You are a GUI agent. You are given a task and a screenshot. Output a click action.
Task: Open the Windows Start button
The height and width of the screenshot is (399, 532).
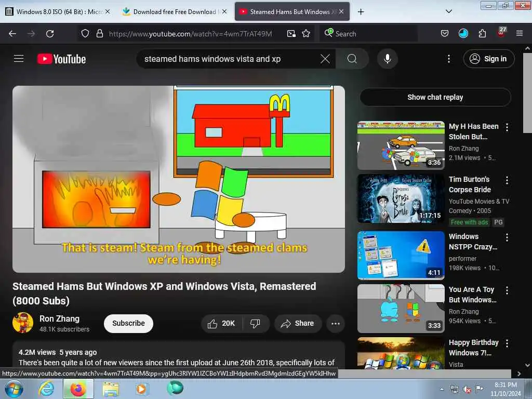(x=14, y=389)
